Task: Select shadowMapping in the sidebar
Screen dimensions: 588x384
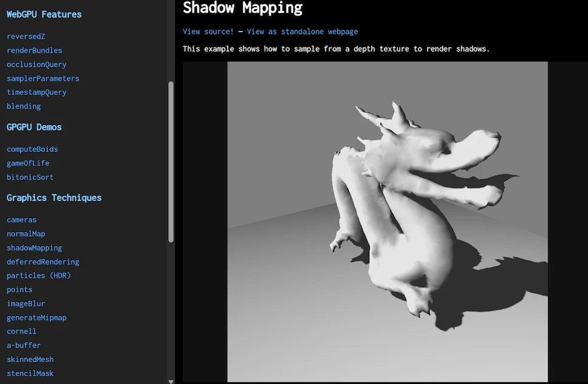Action: (34, 248)
